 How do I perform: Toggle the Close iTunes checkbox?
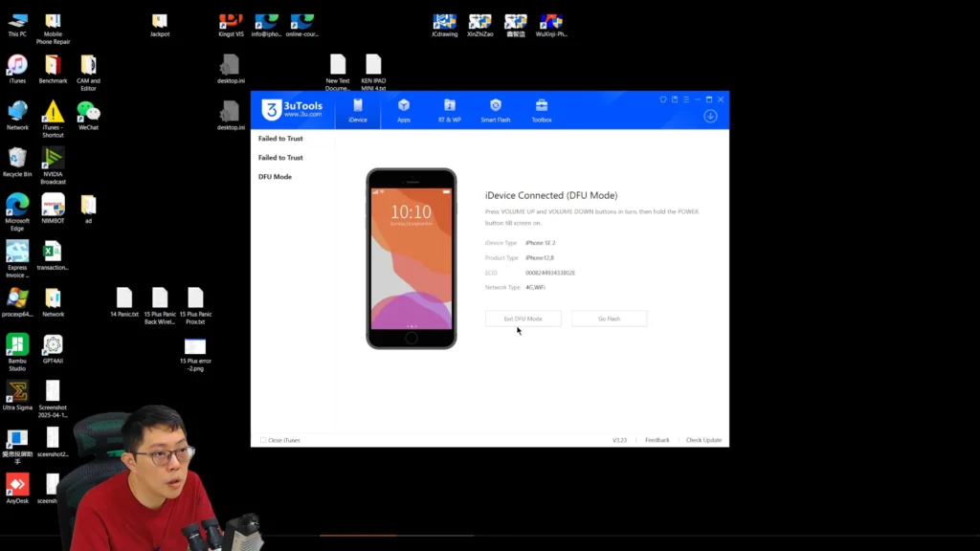coord(263,440)
